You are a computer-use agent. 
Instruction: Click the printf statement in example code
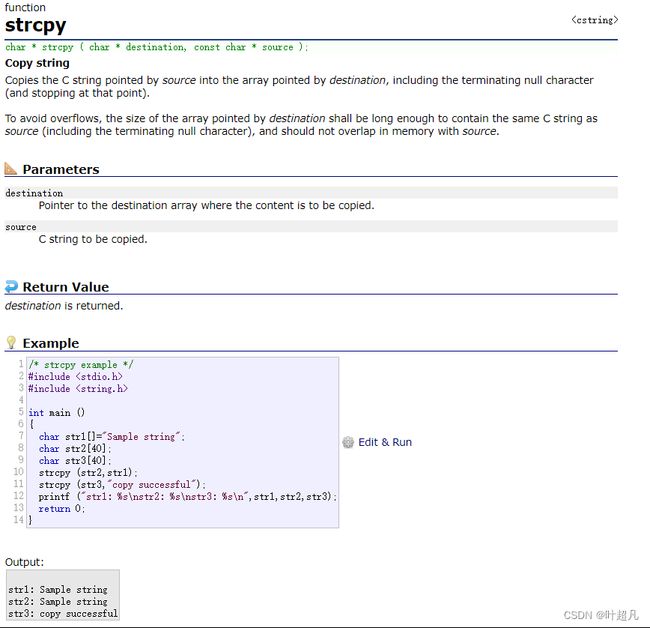[187, 497]
